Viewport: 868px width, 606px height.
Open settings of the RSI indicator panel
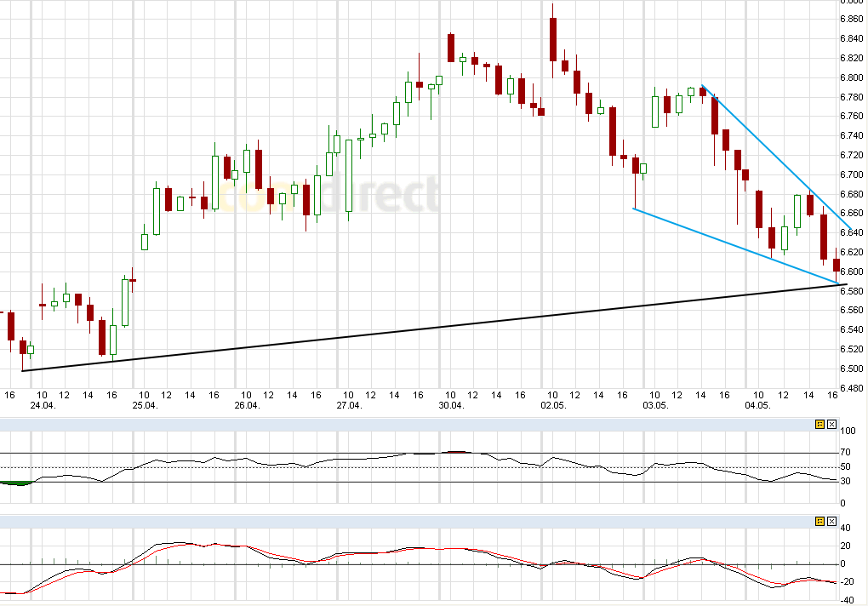[x=819, y=425]
